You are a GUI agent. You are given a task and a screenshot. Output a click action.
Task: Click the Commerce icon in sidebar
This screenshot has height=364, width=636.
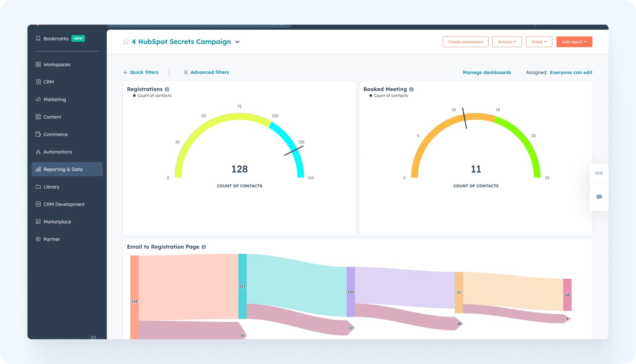38,134
